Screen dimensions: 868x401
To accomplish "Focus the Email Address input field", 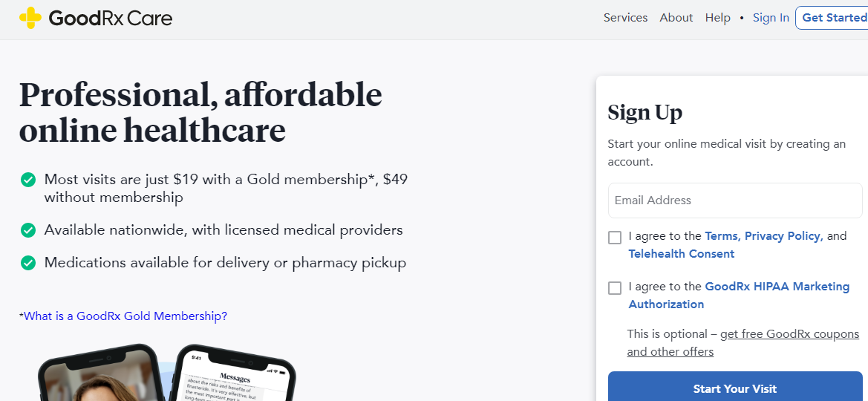I will click(734, 200).
